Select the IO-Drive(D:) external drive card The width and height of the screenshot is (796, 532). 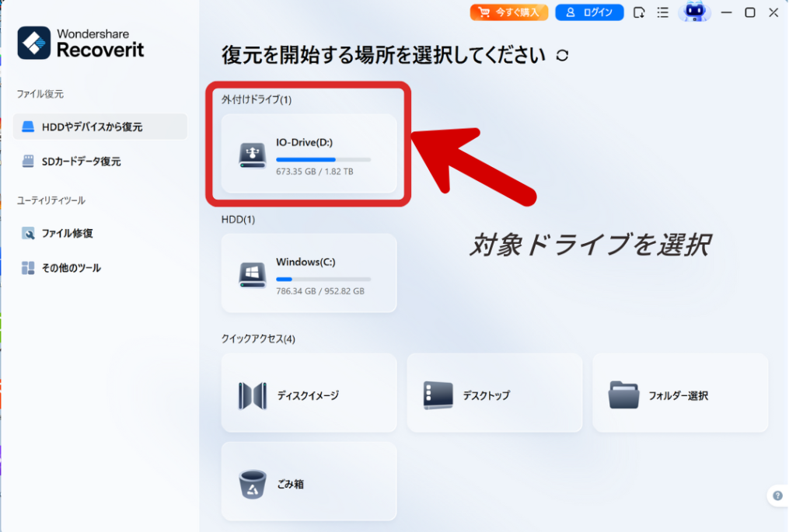click(x=309, y=154)
